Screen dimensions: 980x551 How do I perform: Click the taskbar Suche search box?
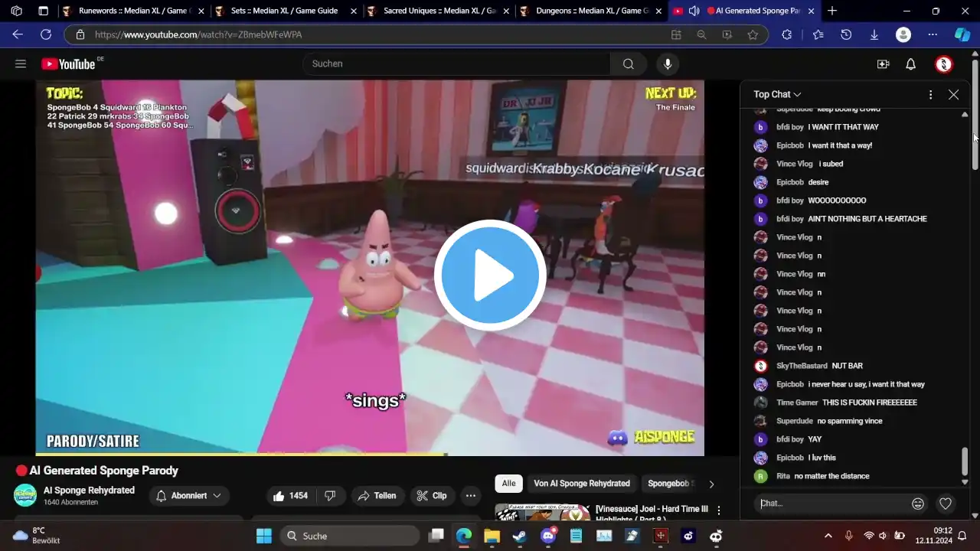click(348, 536)
